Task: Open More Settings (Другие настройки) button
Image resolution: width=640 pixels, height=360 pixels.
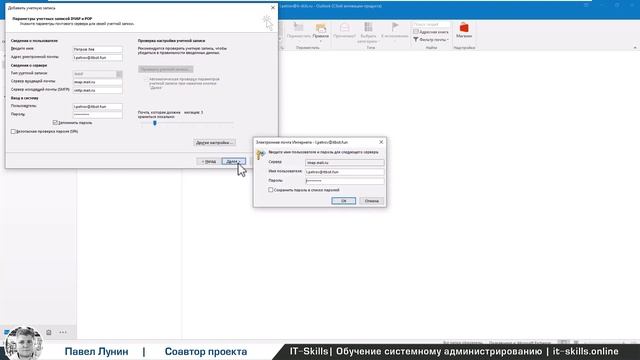Action: pos(214,143)
